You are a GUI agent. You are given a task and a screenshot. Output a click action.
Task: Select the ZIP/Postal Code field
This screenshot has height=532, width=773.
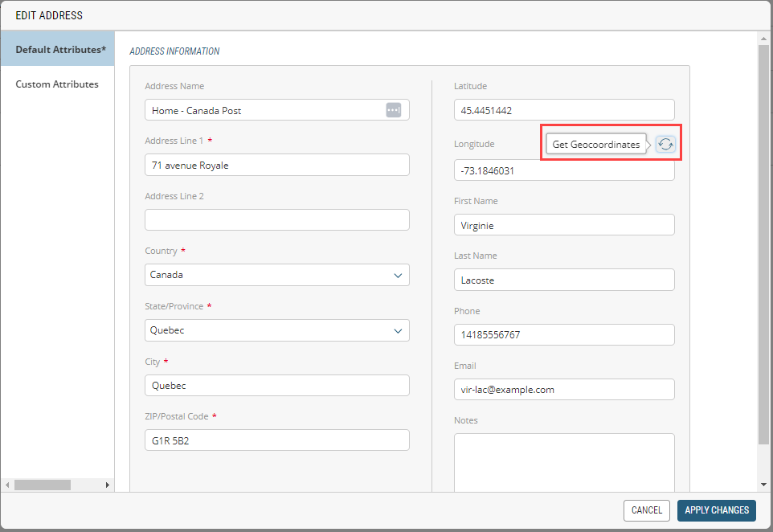click(x=276, y=440)
